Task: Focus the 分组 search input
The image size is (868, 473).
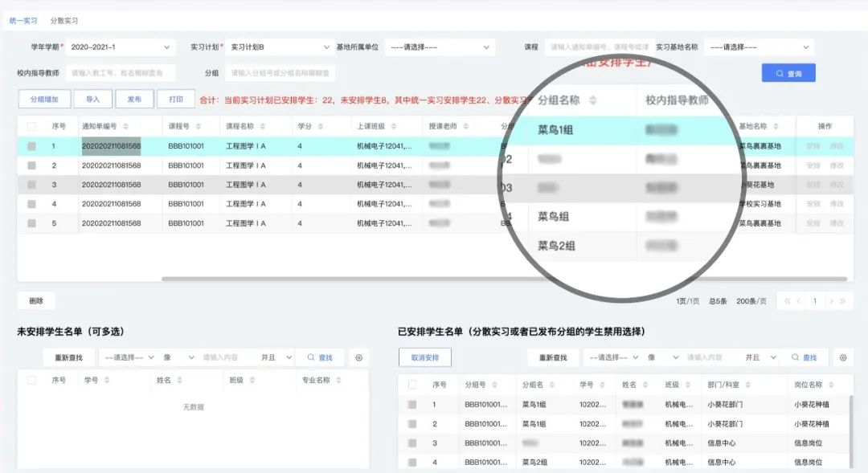Action: [x=280, y=73]
